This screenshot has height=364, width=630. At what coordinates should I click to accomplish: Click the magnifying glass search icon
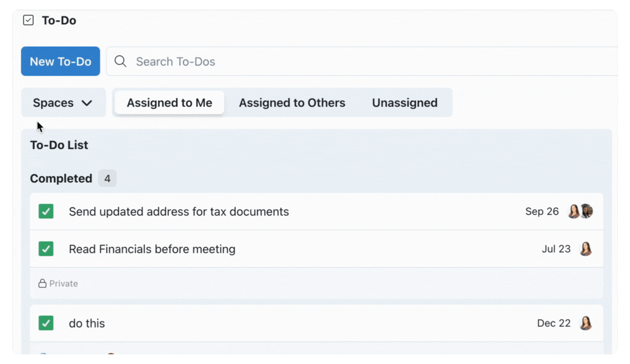click(x=120, y=61)
